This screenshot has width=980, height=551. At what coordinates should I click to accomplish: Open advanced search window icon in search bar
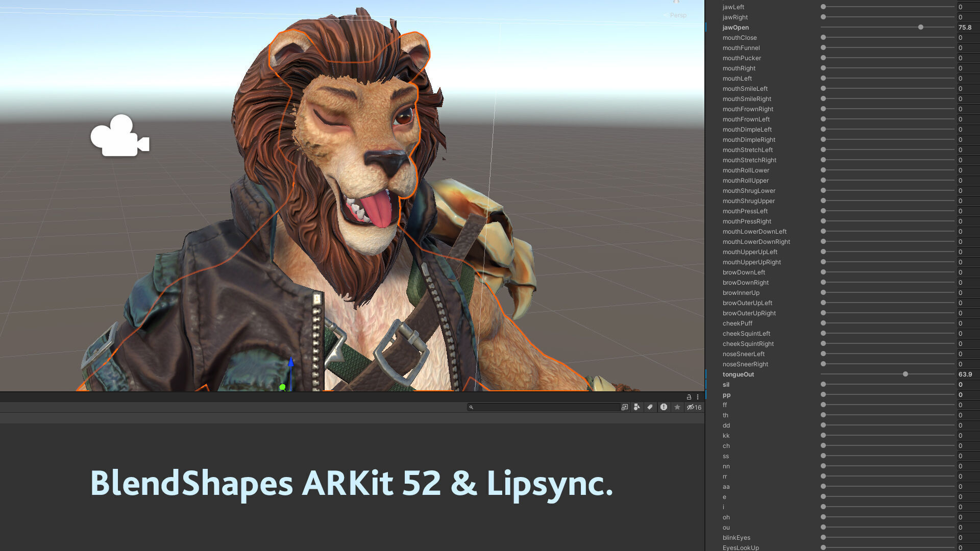[624, 407]
